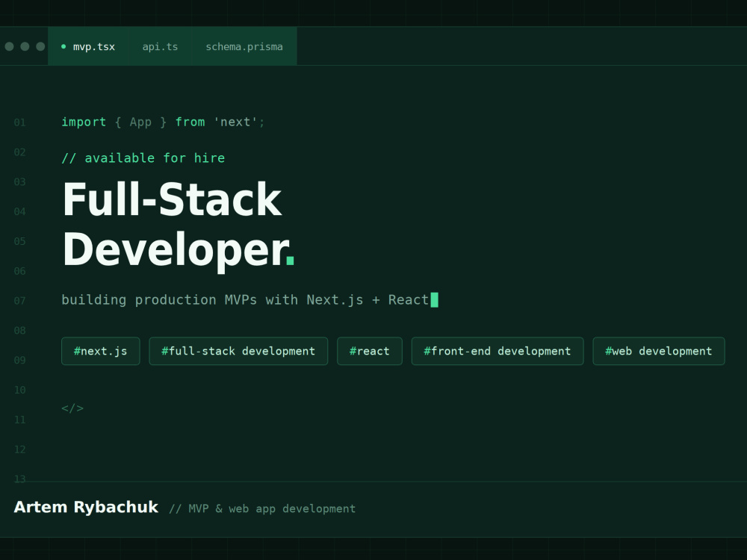The height and width of the screenshot is (560, 747).
Task: Switch to the mvp.tsx tab
Action: [88, 46]
